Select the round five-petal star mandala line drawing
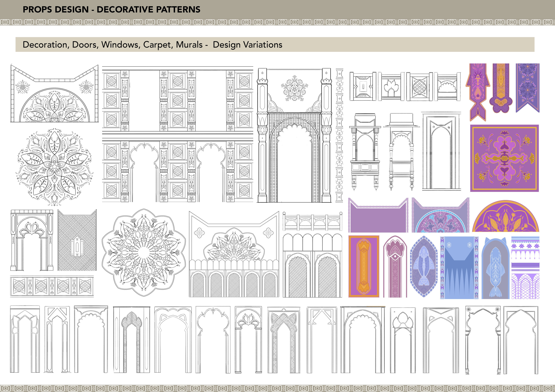This screenshot has height=392, width=555. click(x=54, y=167)
